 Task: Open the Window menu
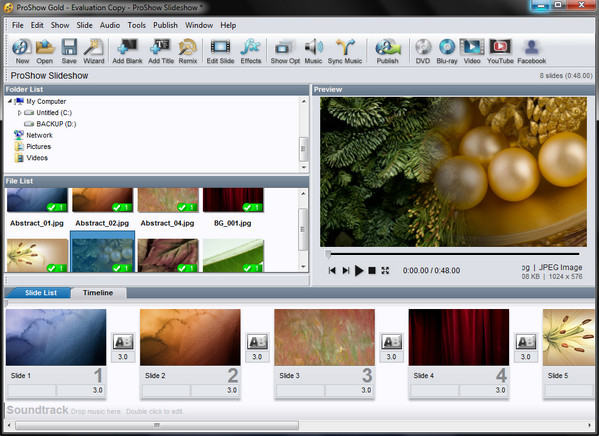point(199,25)
